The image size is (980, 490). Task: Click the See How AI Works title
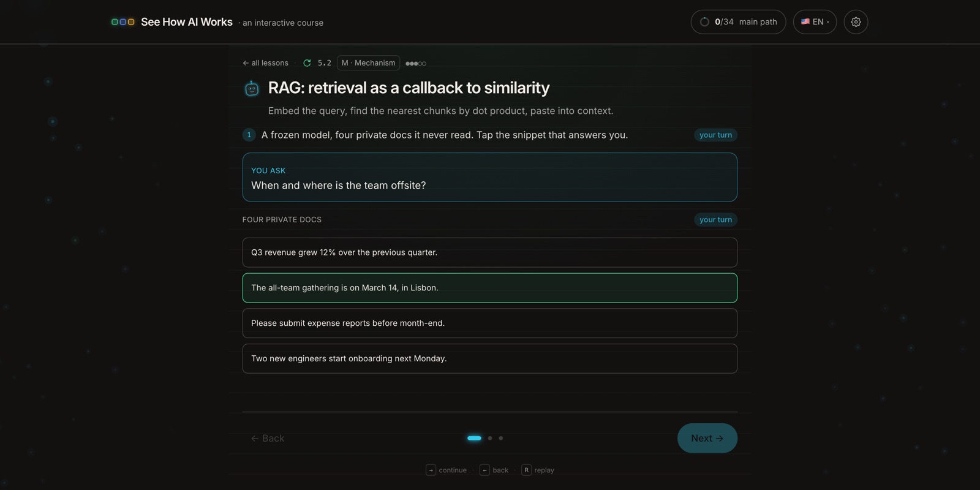[x=187, y=22]
